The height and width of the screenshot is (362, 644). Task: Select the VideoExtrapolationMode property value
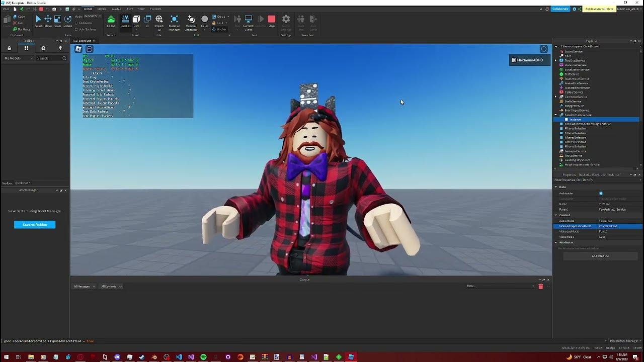point(620,226)
